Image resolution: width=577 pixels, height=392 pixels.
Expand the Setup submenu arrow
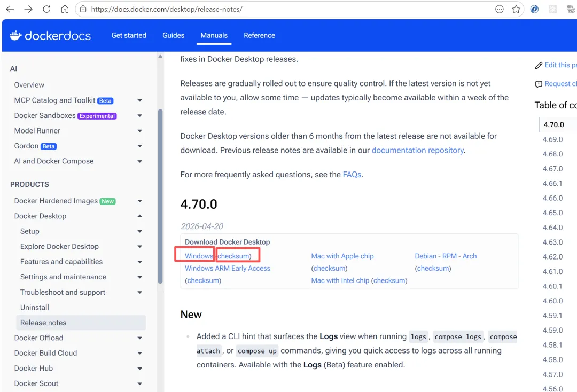(140, 231)
